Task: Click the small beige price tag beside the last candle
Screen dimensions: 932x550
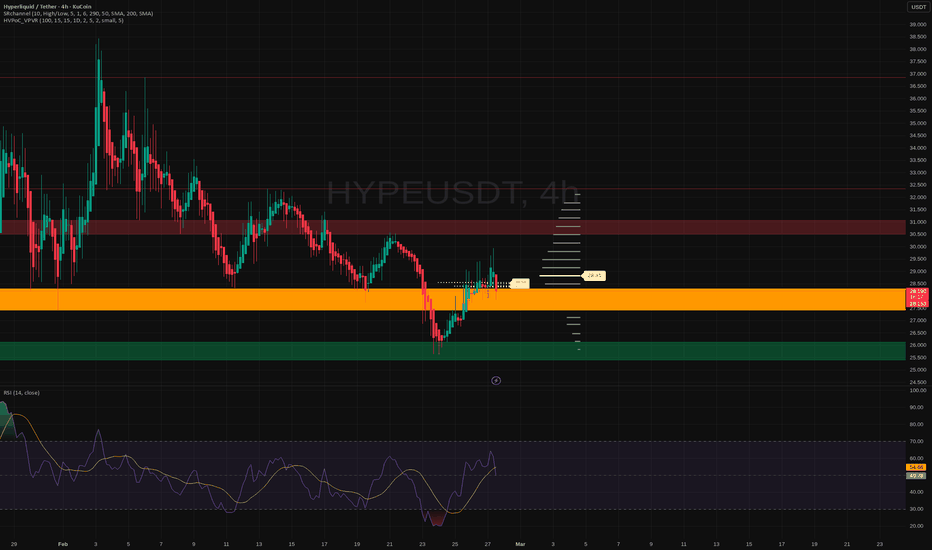Action: [520, 284]
